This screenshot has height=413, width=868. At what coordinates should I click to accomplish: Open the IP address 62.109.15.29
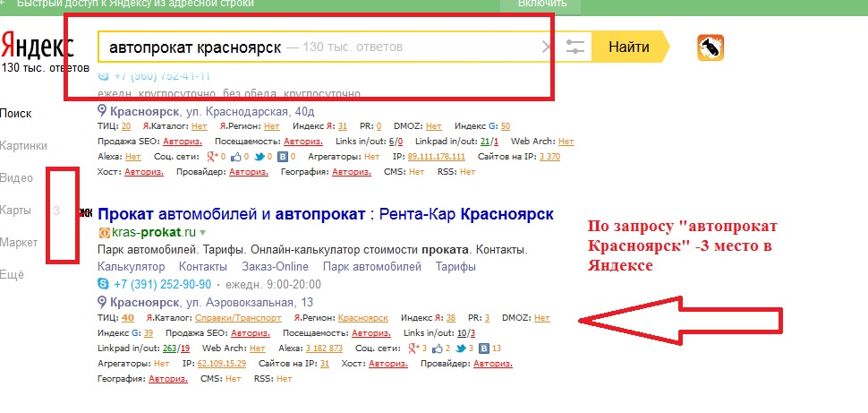(221, 365)
